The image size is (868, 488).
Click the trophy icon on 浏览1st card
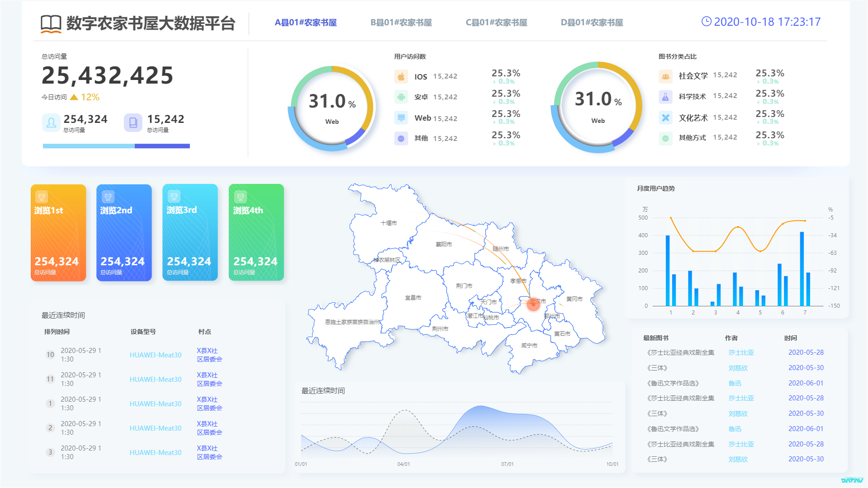pyautogui.click(x=42, y=197)
